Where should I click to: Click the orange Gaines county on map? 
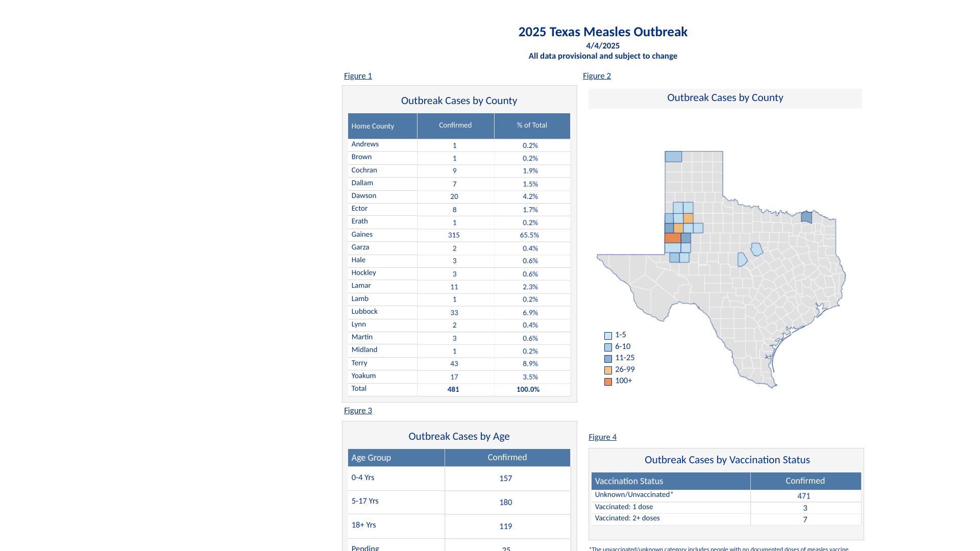click(672, 238)
